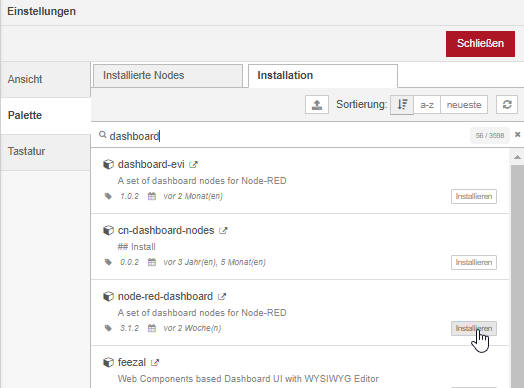The width and height of the screenshot is (524, 388).
Task: Click the dashboard-evi module name
Action: 151,164
